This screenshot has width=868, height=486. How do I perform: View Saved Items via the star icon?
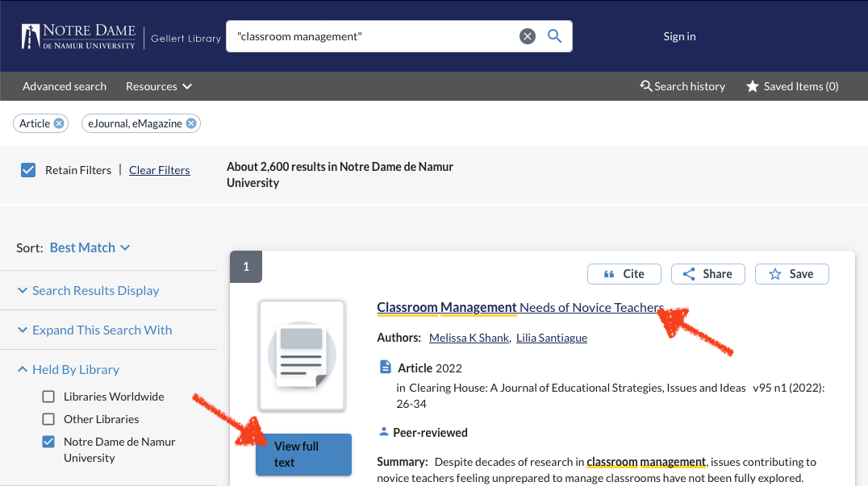point(753,85)
